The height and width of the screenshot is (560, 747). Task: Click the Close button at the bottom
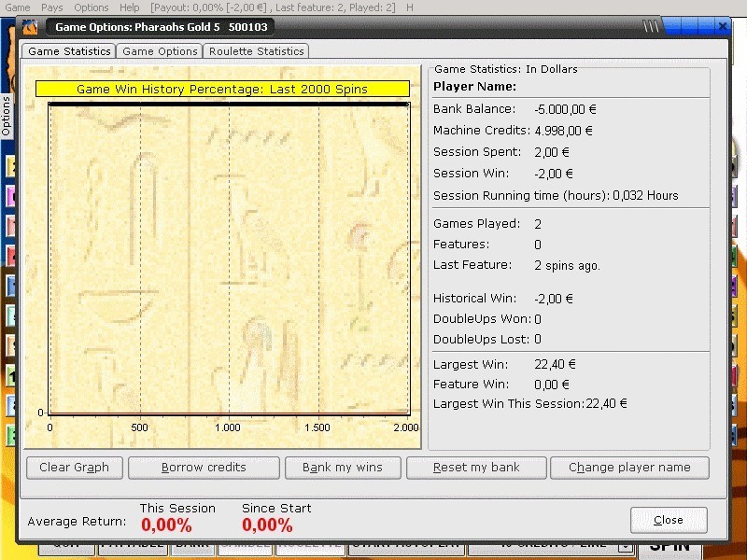pyautogui.click(x=669, y=520)
